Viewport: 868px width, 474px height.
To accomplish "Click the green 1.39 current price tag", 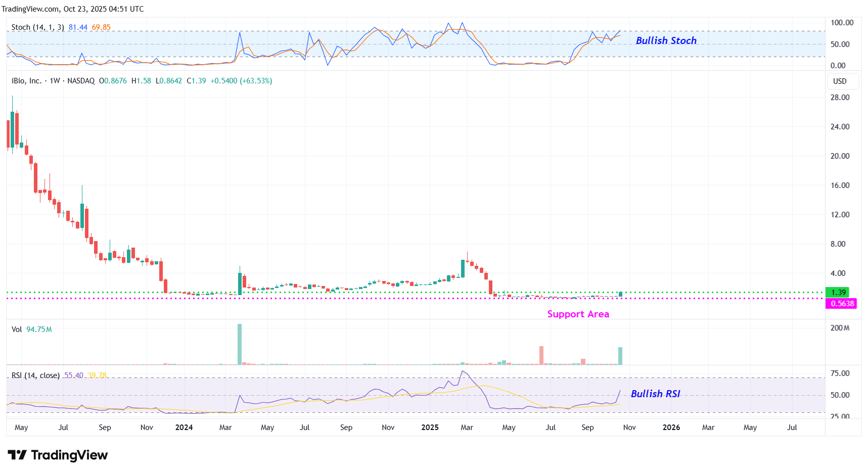I will point(837,293).
